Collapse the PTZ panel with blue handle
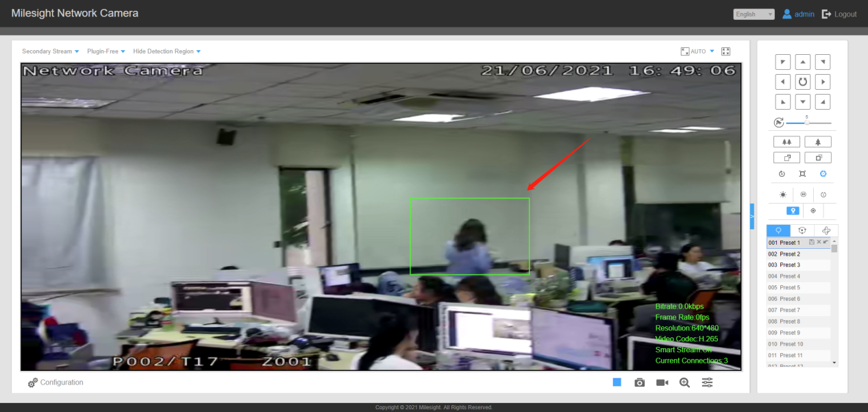 pos(752,216)
